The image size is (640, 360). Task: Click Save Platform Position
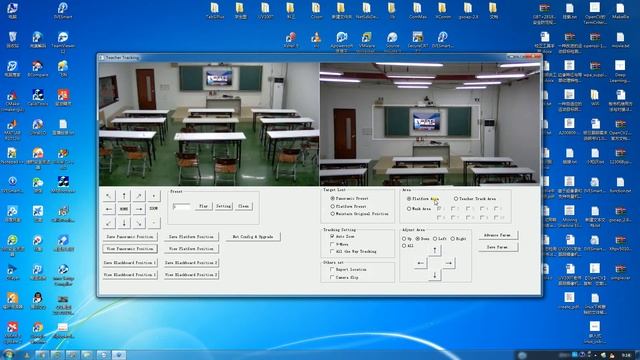click(x=191, y=237)
